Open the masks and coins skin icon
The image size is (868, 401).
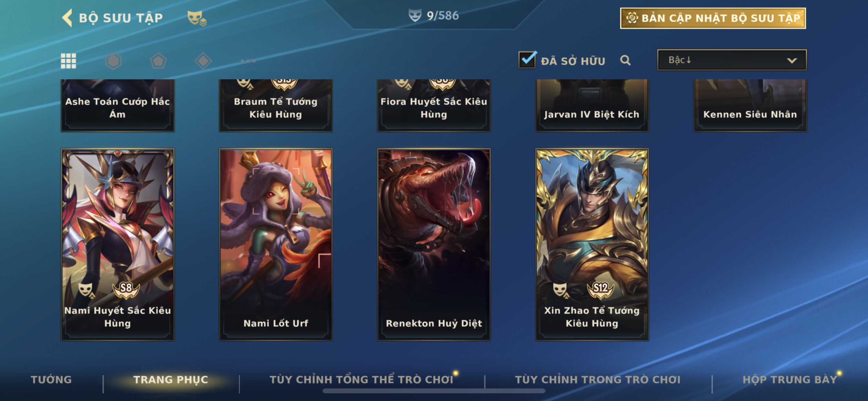click(197, 18)
